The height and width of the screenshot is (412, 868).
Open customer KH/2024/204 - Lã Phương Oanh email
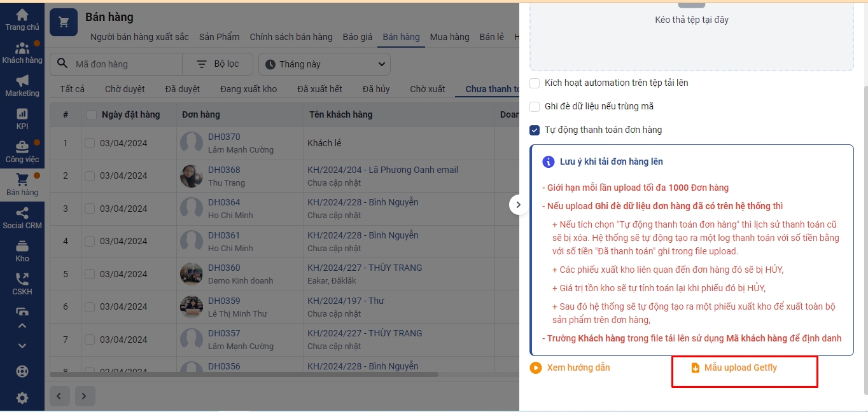click(x=382, y=170)
